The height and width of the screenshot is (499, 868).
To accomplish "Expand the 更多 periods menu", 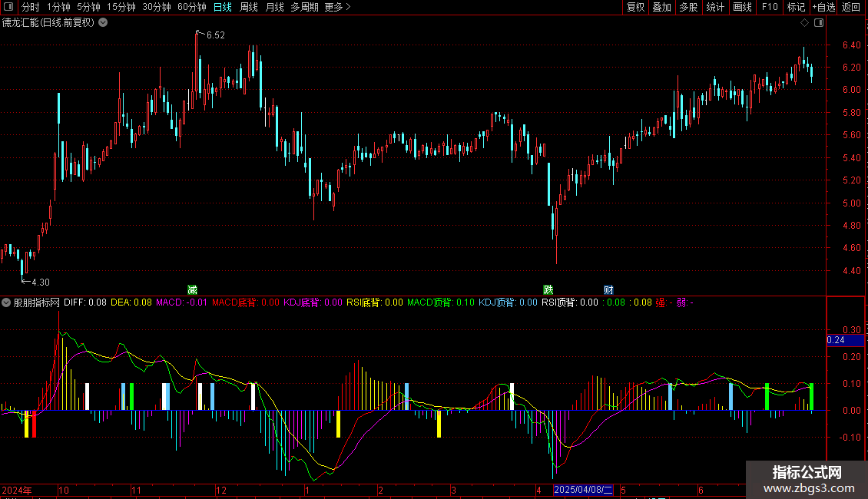I will [x=337, y=7].
